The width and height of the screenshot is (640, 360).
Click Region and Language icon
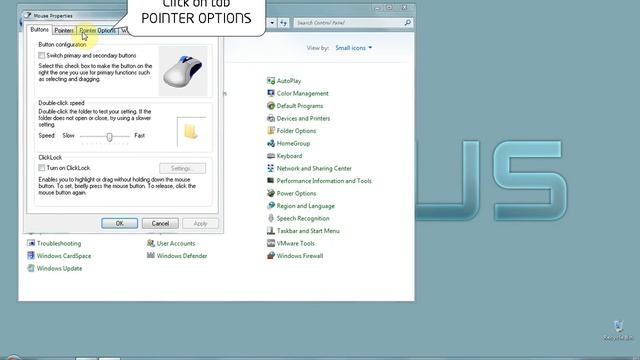[x=271, y=206]
